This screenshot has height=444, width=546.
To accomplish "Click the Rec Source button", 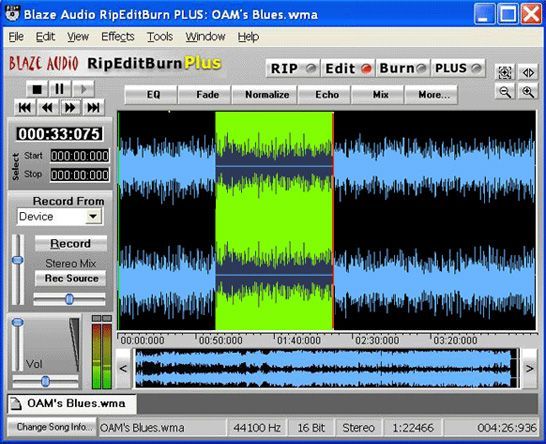I will click(71, 278).
